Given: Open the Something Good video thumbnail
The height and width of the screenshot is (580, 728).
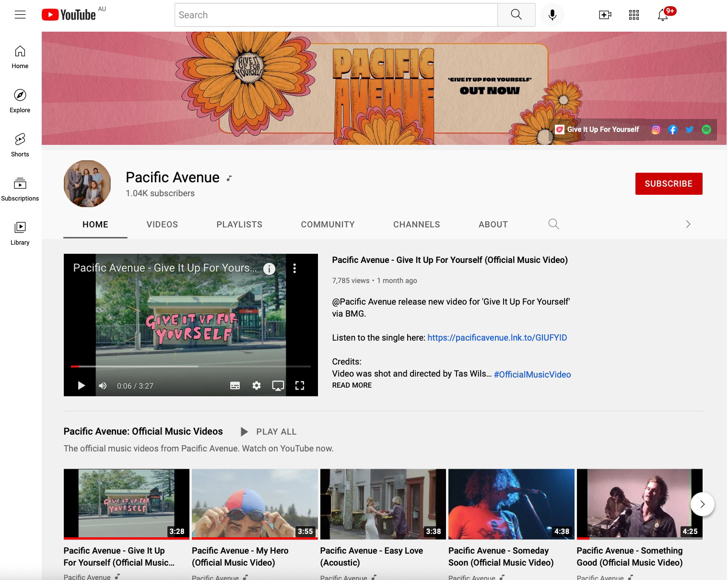Looking at the screenshot, I should click(640, 504).
